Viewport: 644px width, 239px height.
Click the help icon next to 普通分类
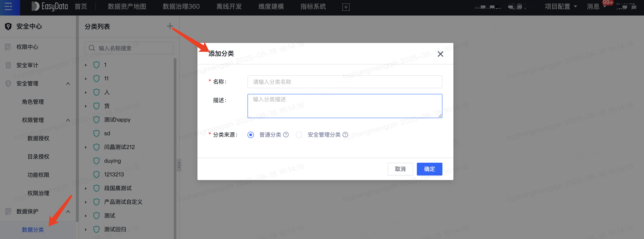[x=286, y=135]
